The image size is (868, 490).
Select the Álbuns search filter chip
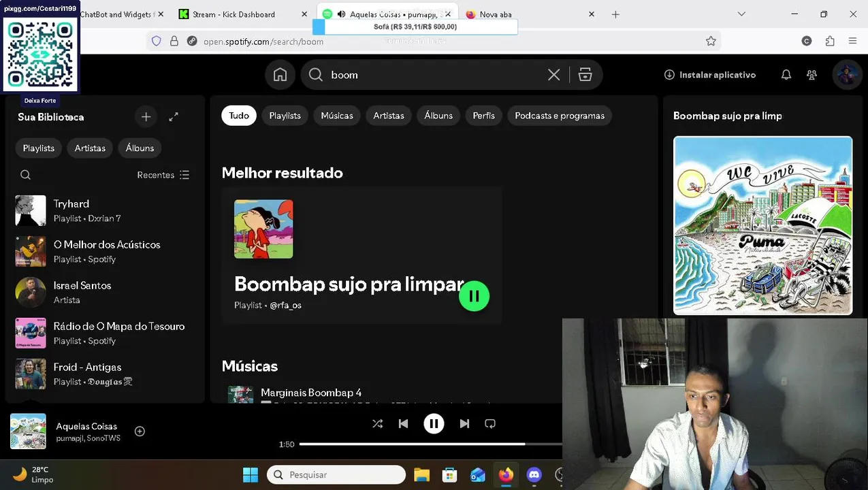coord(438,116)
